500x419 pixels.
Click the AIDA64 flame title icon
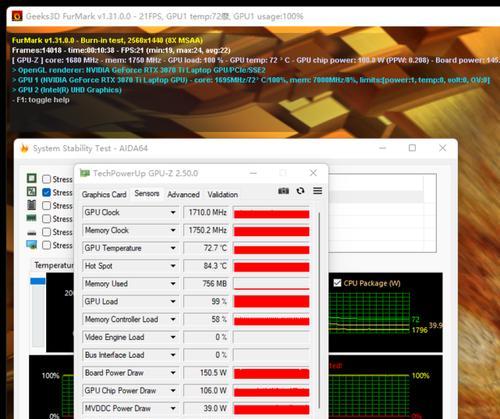(24, 148)
